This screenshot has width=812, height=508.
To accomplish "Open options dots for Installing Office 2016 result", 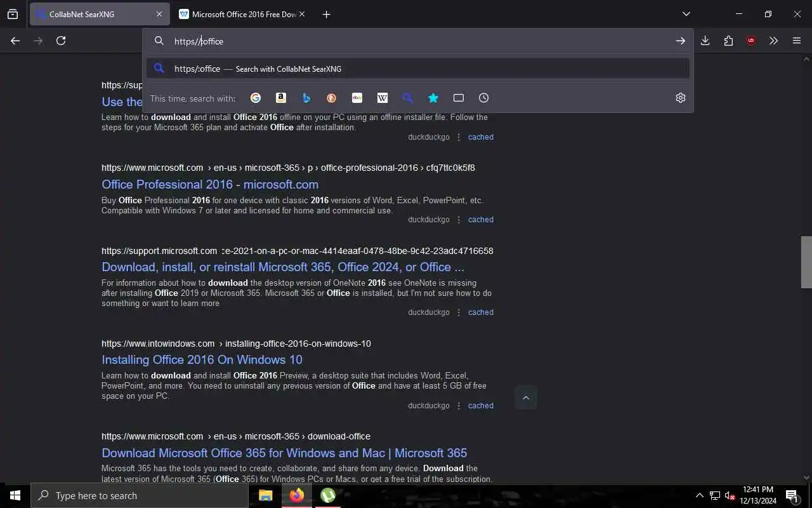I will tap(459, 406).
